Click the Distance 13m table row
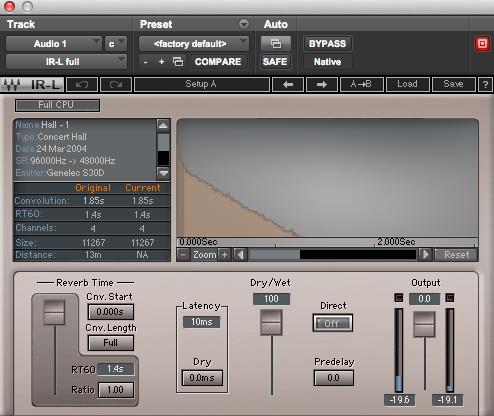Image resolution: width=494 pixels, height=416 pixels. [92, 255]
